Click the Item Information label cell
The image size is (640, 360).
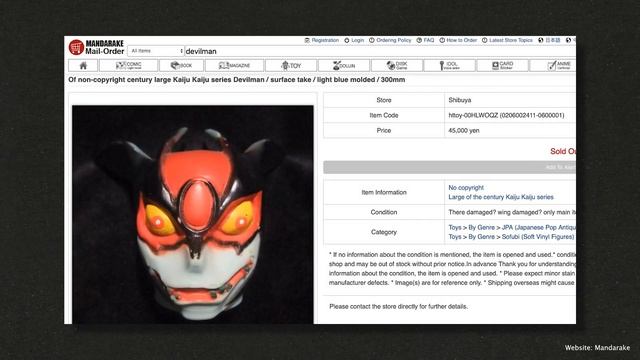[x=384, y=192]
